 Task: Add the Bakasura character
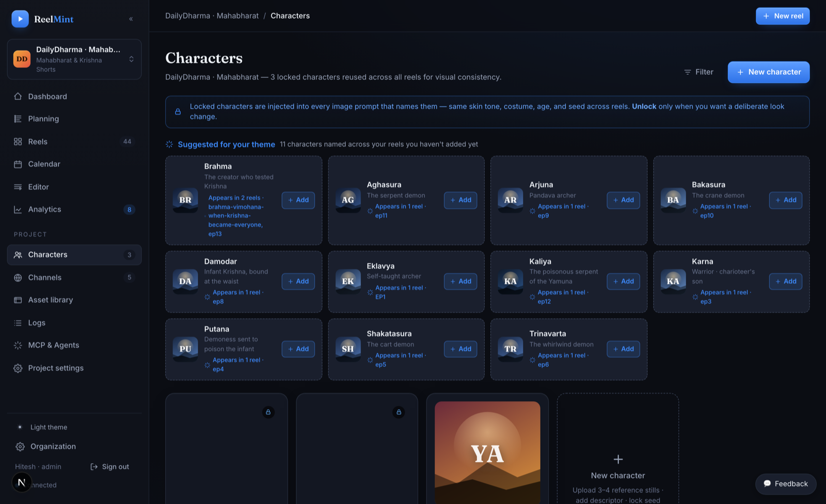[786, 200]
